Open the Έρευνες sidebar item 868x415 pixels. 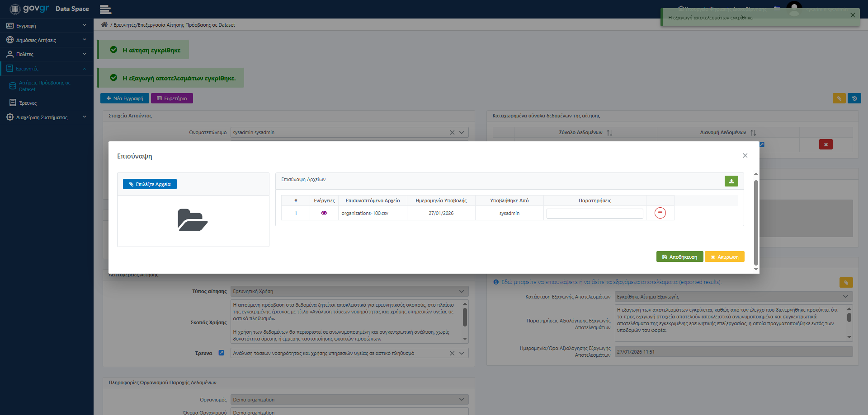point(28,103)
